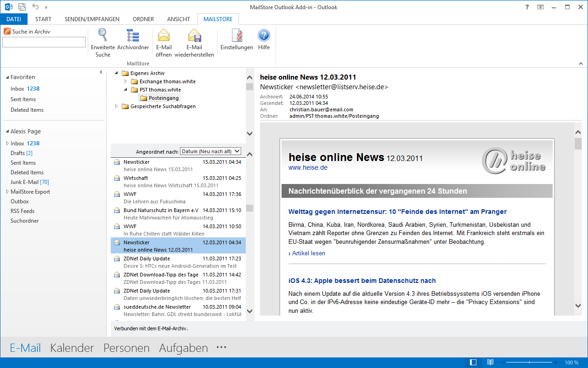
Task: Switch to normal view in status bar
Action: (473, 362)
